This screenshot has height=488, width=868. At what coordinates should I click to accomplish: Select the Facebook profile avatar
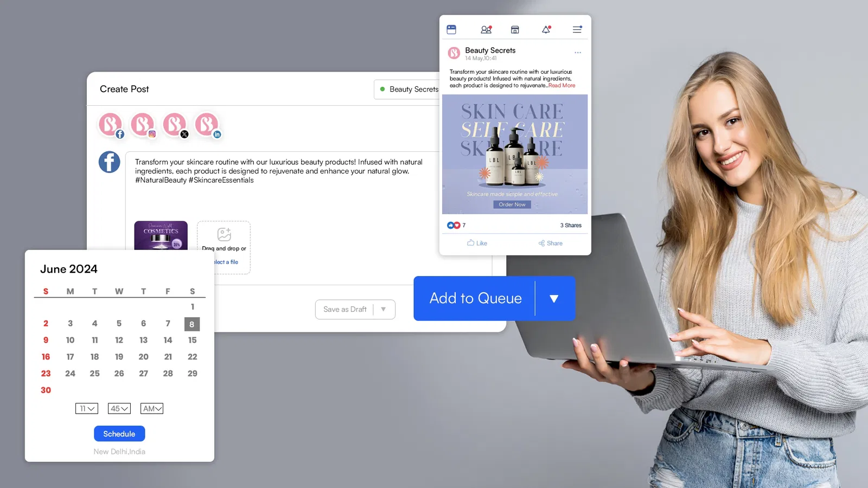pos(110,125)
